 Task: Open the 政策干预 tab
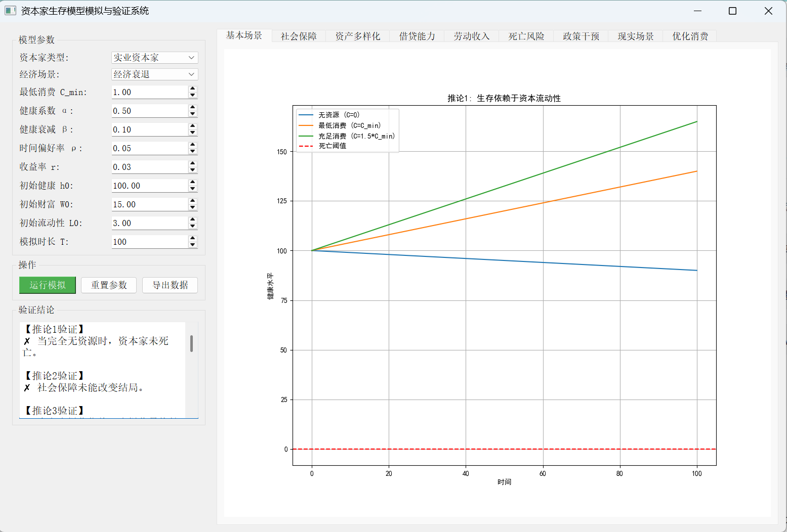pyautogui.click(x=581, y=36)
